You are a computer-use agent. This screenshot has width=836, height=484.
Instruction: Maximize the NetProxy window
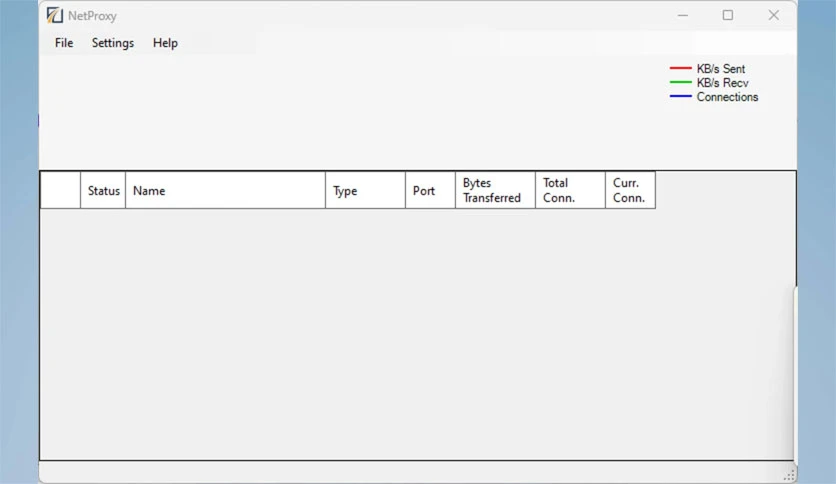728,15
